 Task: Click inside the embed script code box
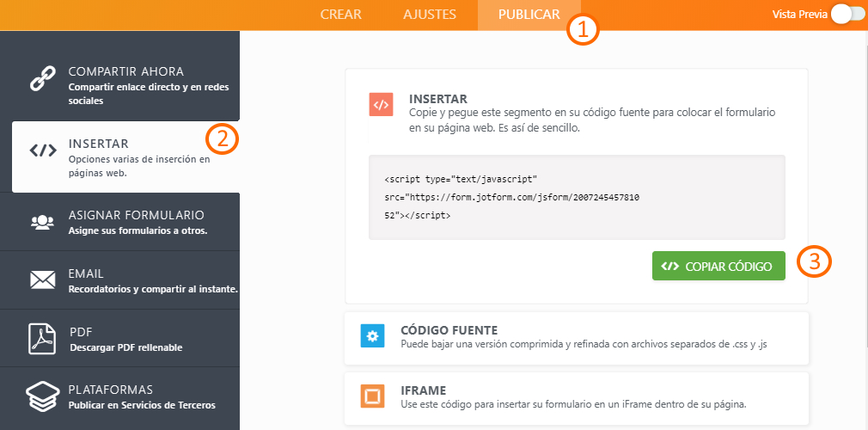576,197
